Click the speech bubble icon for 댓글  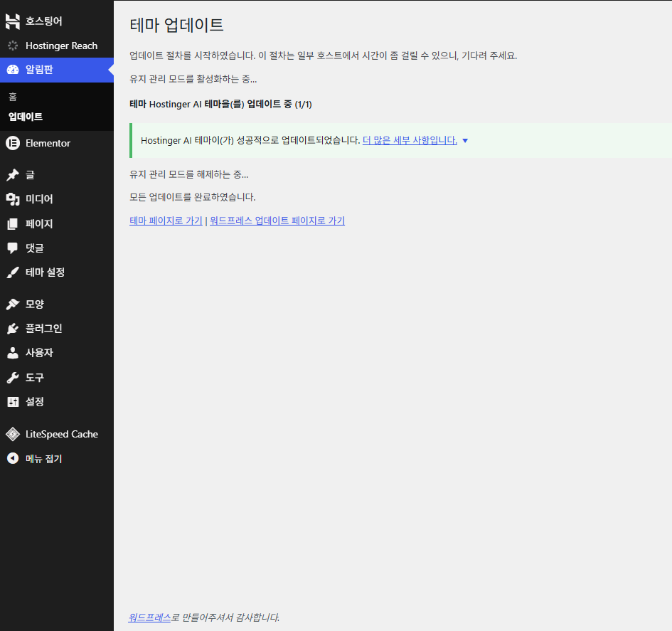pyautogui.click(x=13, y=248)
